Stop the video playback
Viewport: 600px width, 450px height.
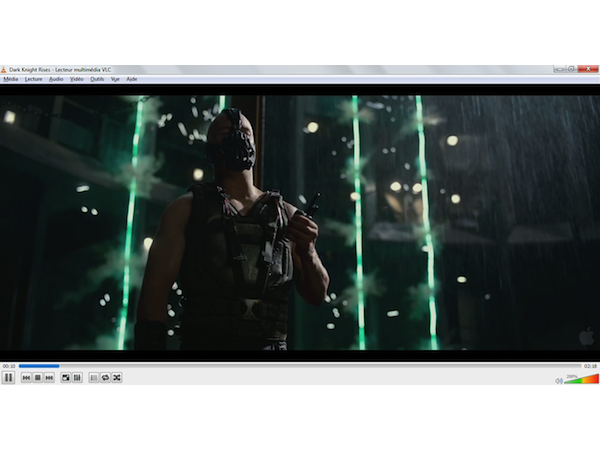(x=38, y=378)
